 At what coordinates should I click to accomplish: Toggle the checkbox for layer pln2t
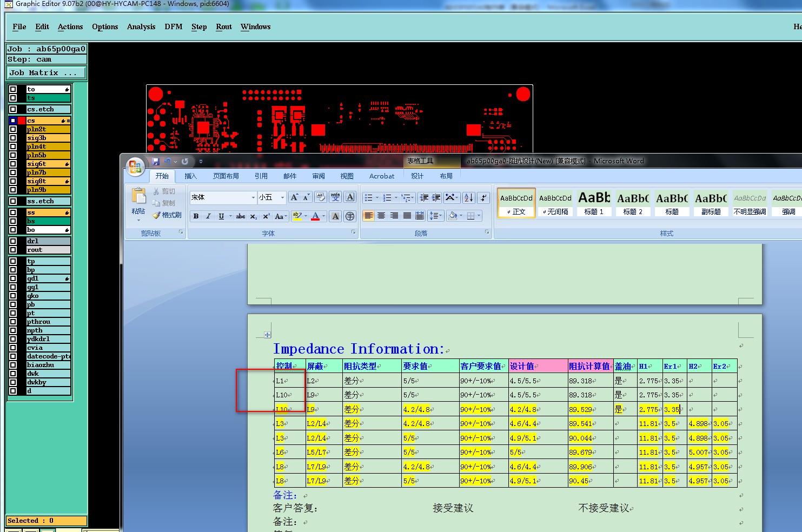pos(13,129)
